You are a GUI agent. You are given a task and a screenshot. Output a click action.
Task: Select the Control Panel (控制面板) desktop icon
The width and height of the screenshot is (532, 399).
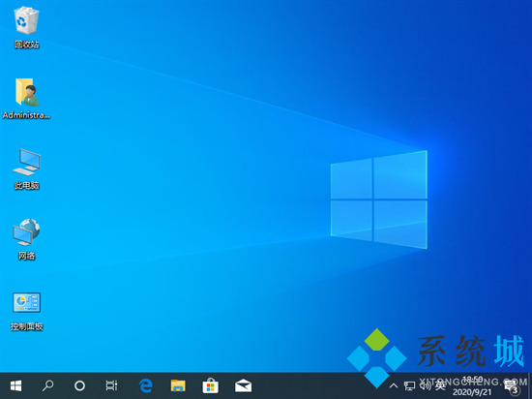(x=26, y=312)
